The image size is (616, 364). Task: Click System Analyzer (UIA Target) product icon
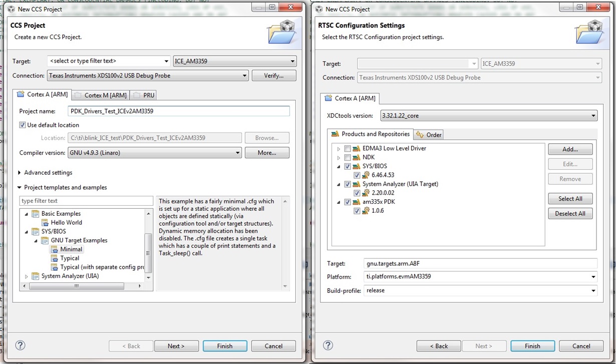[357, 184]
